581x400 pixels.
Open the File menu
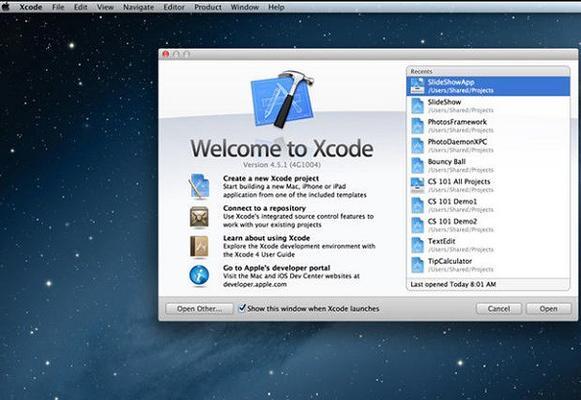click(x=58, y=7)
